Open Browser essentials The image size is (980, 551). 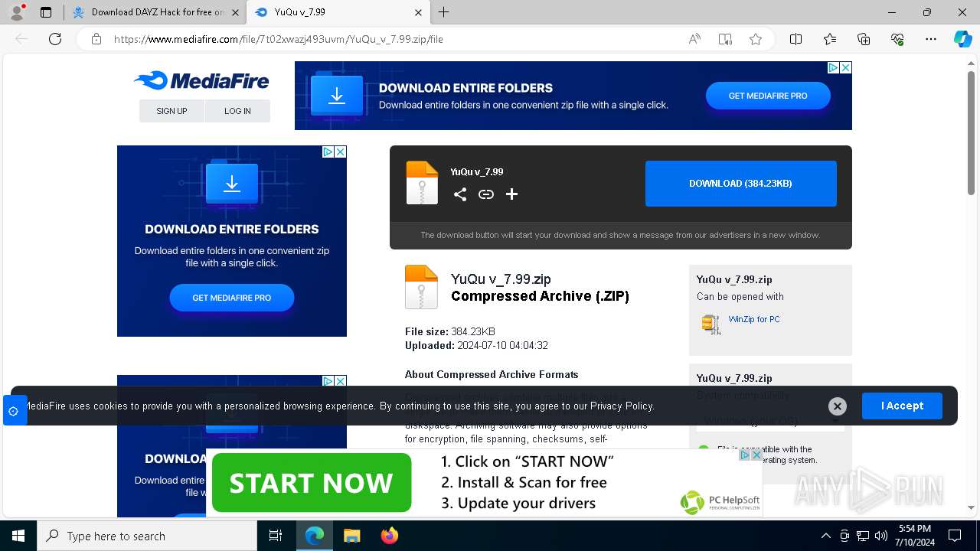(x=897, y=39)
